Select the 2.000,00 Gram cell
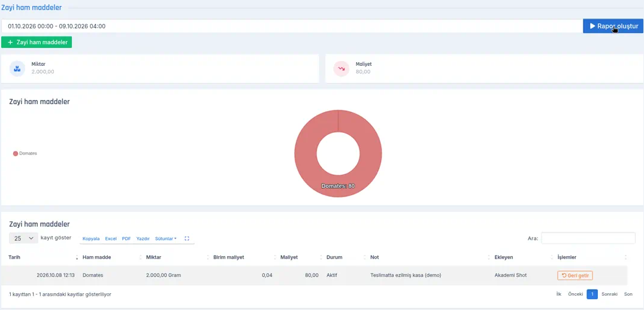The height and width of the screenshot is (310, 644). coord(164,275)
